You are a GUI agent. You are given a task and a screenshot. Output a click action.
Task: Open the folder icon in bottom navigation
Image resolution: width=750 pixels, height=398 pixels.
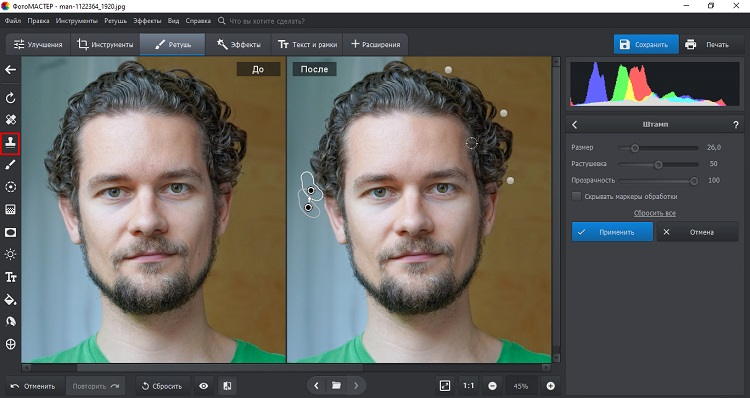(x=336, y=386)
